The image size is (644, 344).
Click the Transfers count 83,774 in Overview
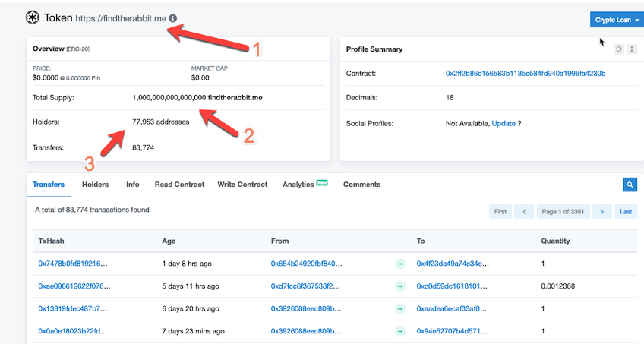143,148
